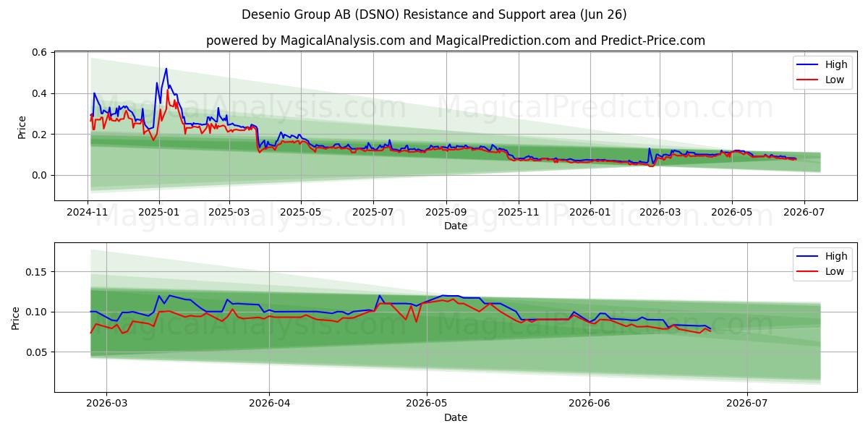Click the '2025-03' date tick on top chart
Viewport: 868px width, 434px height.
[229, 213]
